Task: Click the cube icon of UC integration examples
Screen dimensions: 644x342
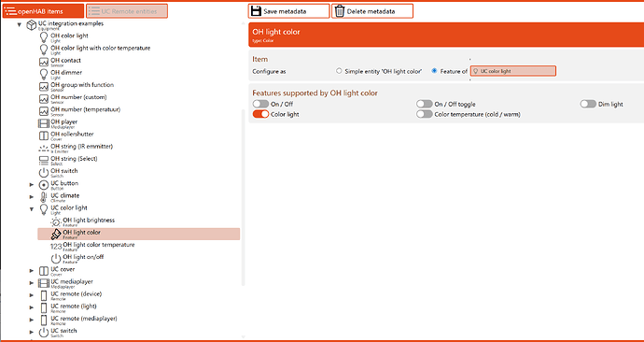Action: pyautogui.click(x=31, y=25)
